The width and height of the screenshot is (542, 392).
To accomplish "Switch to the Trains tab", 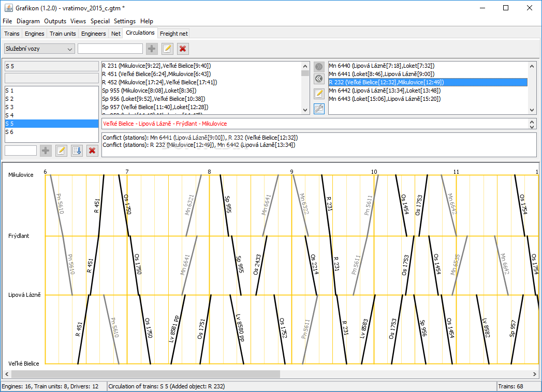I will [12, 34].
